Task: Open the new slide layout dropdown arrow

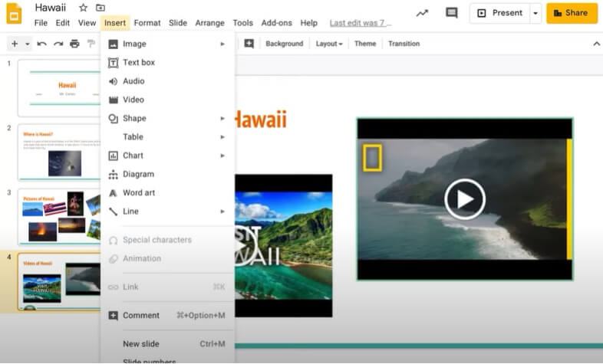Action: point(28,44)
